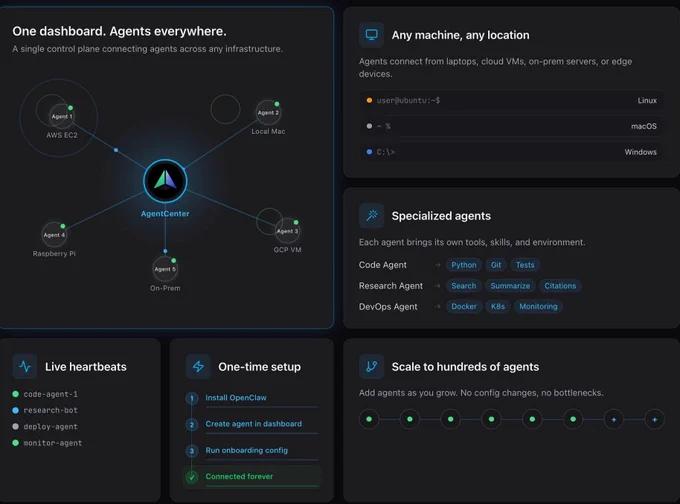Click the AgentCenter logo hub
The width and height of the screenshot is (680, 504).
[x=165, y=181]
